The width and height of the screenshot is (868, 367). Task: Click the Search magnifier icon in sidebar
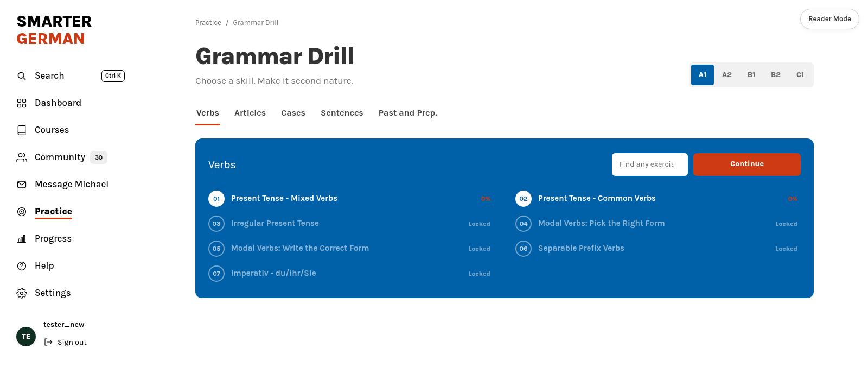coord(22,76)
